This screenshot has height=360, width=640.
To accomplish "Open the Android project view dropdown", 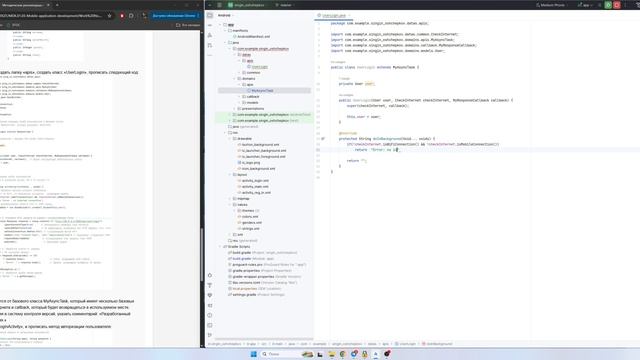I will 226,15.
